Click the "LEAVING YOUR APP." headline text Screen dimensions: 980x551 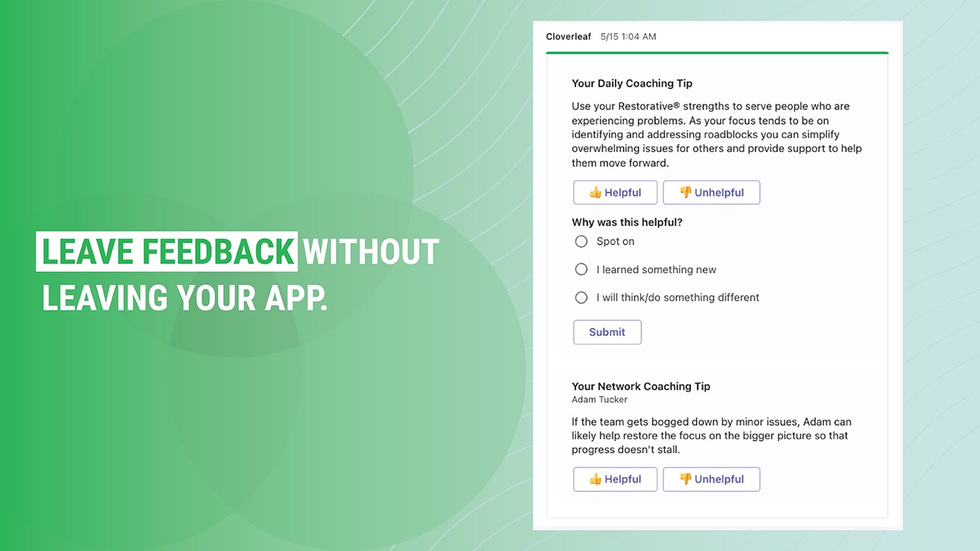[x=184, y=298]
